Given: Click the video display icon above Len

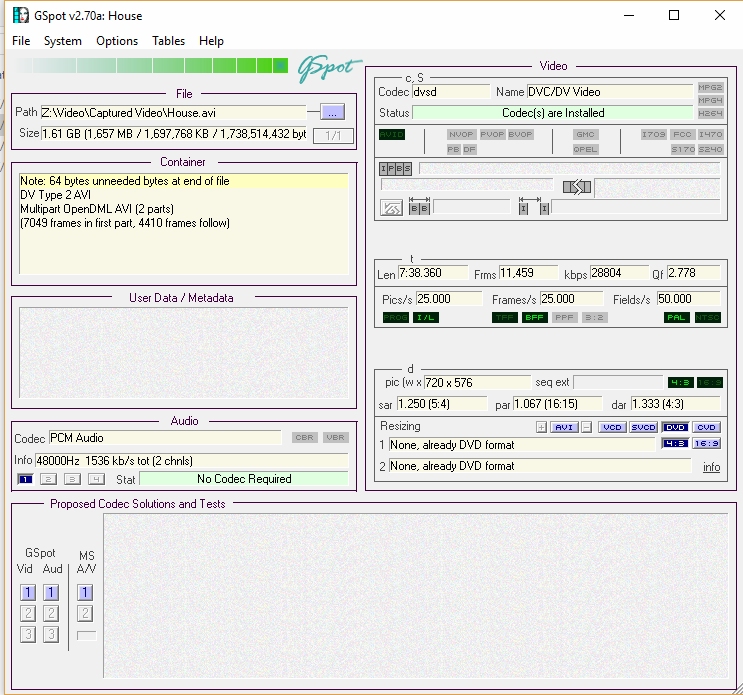Looking at the screenshot, I should pos(393,208).
